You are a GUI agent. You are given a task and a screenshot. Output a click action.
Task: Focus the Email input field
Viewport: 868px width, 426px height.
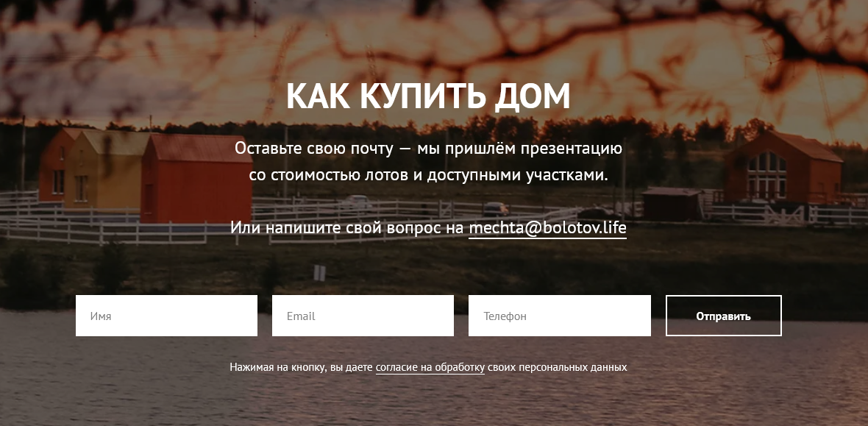363,316
